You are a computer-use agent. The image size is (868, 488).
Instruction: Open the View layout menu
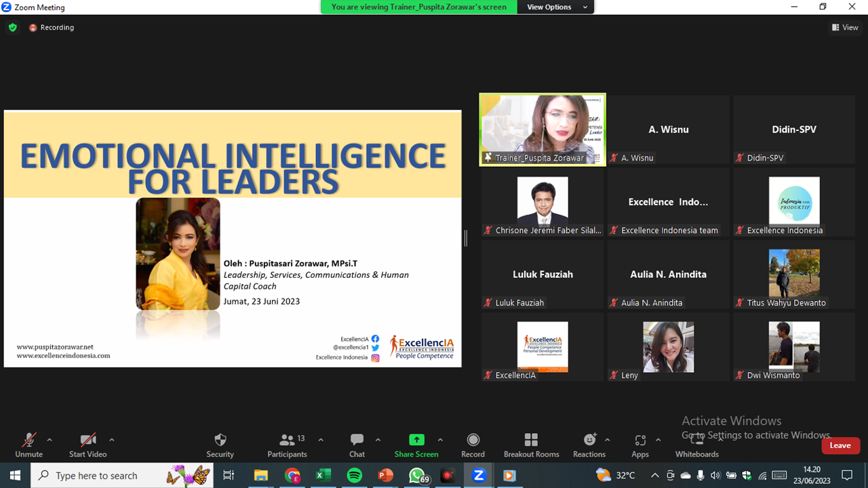pyautogui.click(x=845, y=27)
